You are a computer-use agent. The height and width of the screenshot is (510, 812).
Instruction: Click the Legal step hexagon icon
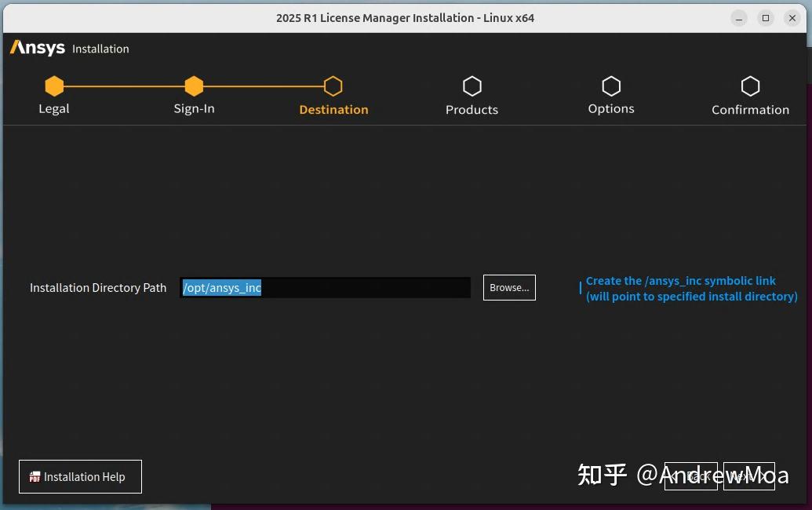(54, 86)
